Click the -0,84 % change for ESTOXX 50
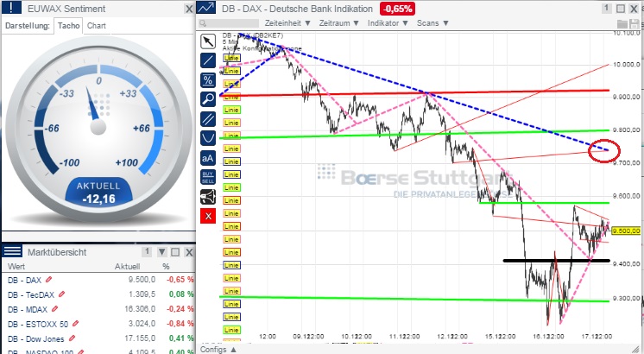The width and height of the screenshot is (644, 354). pyautogui.click(x=180, y=324)
